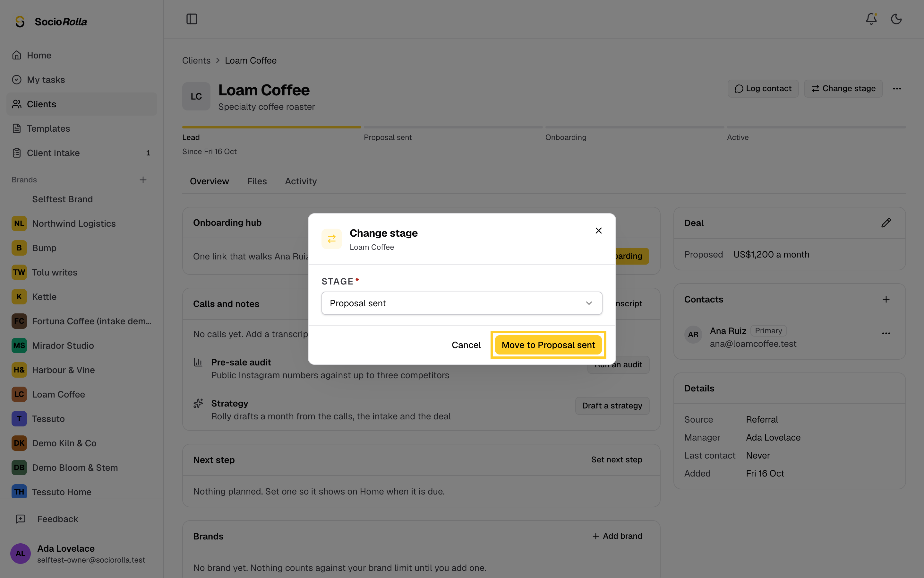Select the Proposal sent stage progress segment

(453, 133)
